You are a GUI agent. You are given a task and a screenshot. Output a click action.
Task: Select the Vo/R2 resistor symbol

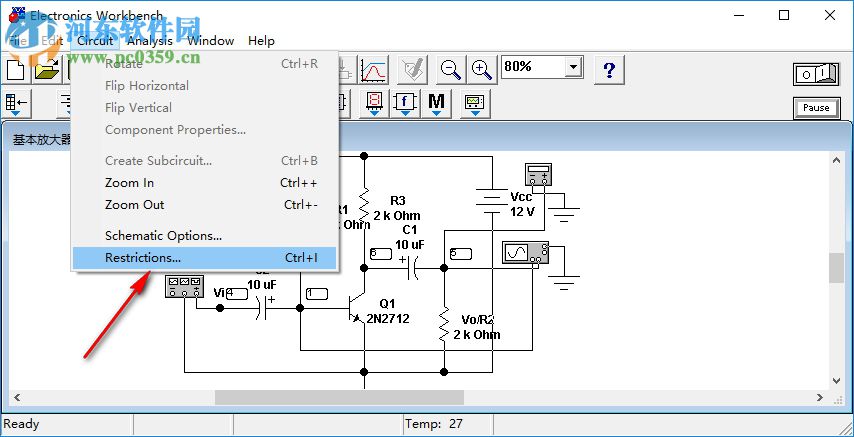coord(444,324)
